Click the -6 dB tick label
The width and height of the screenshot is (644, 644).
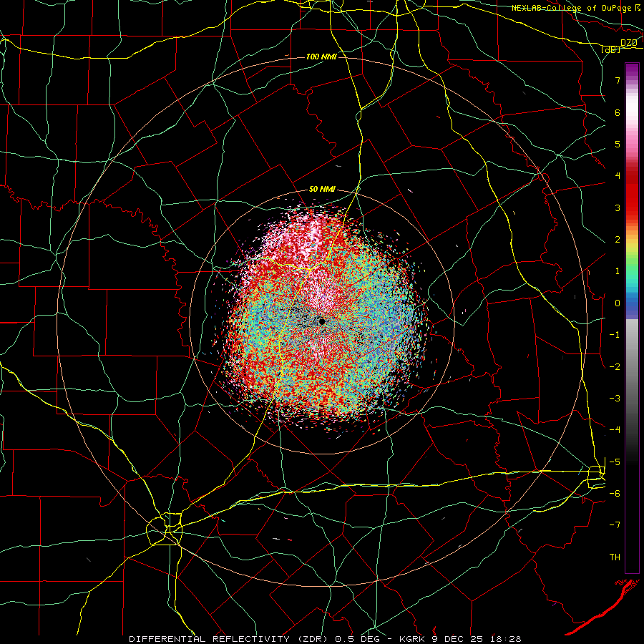pyautogui.click(x=615, y=494)
